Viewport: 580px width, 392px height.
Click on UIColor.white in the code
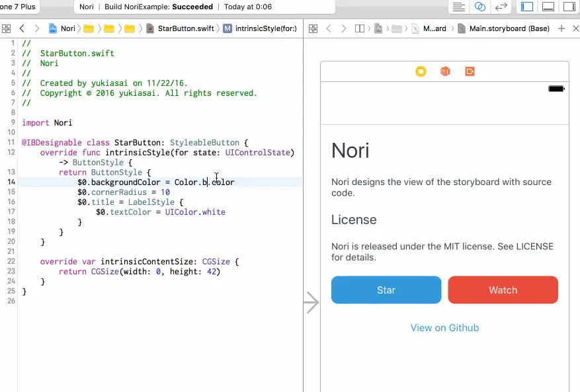tap(195, 212)
